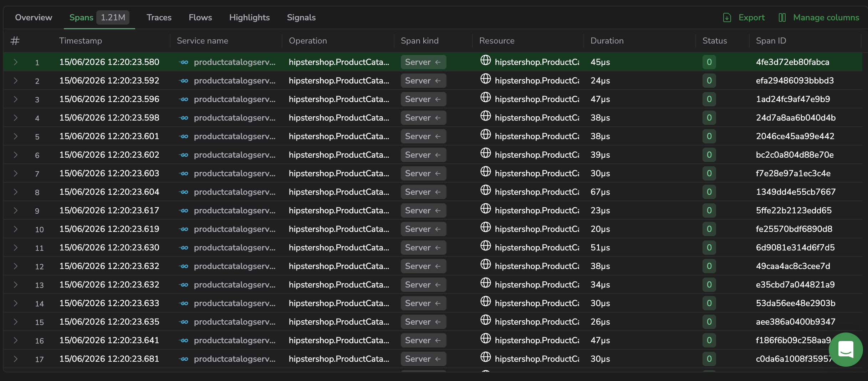Go to the Highlights tab

point(250,17)
